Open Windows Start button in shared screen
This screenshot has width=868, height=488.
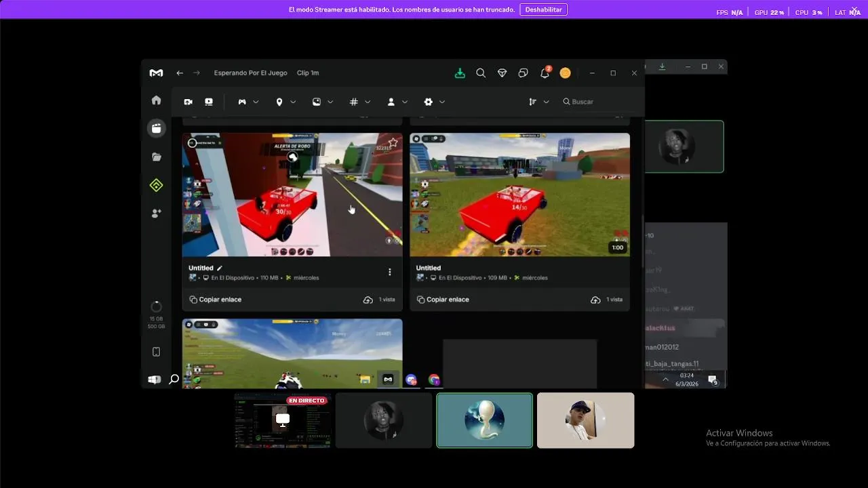click(154, 380)
